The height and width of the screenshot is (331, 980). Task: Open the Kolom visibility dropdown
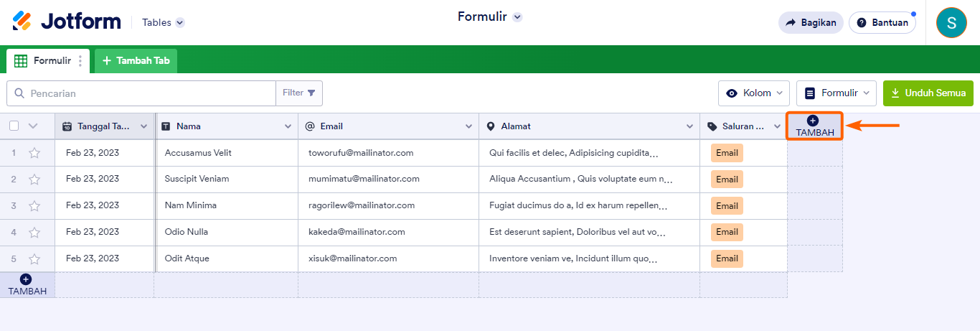(x=754, y=93)
